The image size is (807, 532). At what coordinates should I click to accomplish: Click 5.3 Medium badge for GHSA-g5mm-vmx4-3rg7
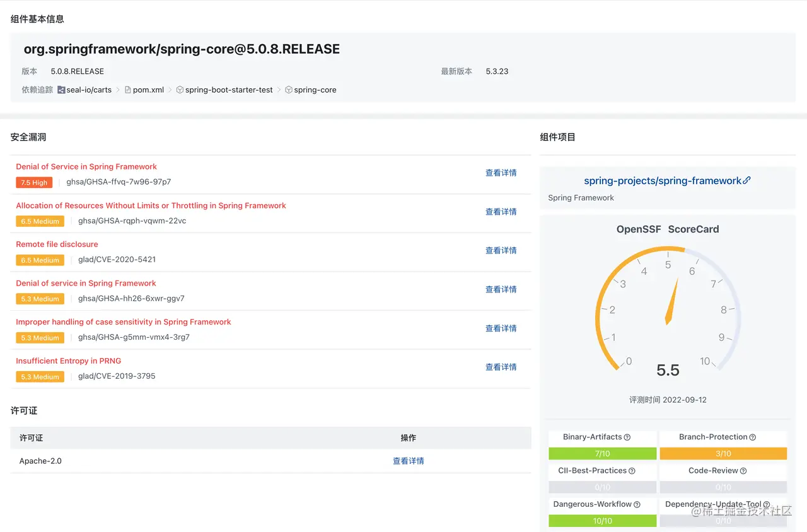(40, 338)
